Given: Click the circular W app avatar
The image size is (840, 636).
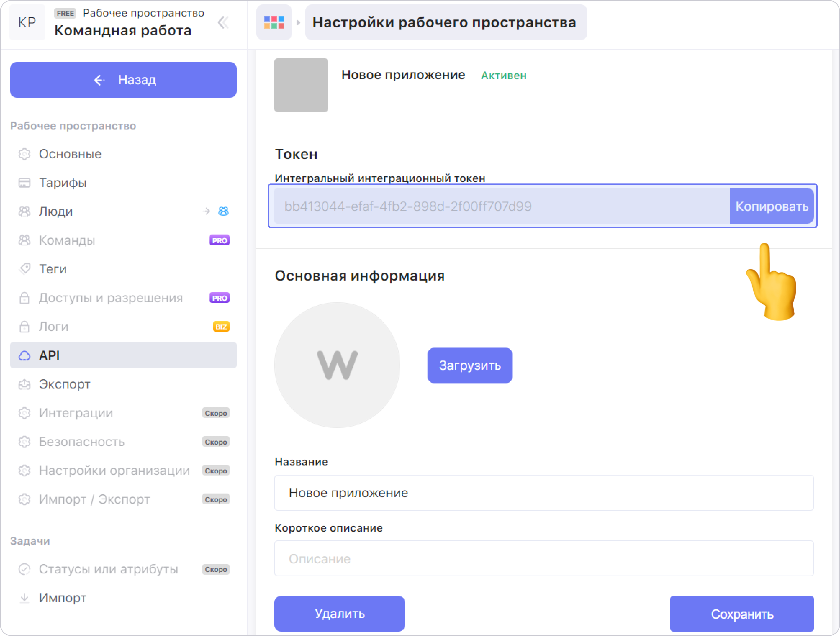Looking at the screenshot, I should (337, 365).
